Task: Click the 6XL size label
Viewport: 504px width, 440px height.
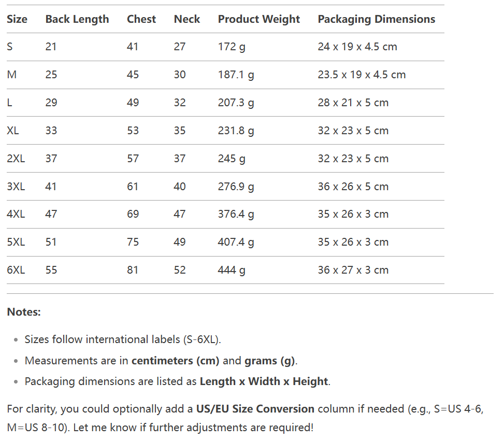Action: click(16, 270)
